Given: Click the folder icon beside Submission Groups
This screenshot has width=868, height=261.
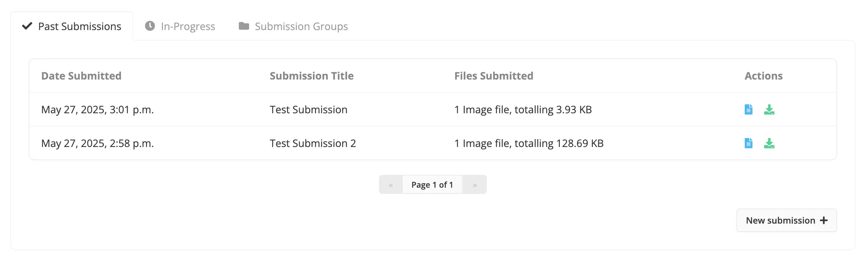Looking at the screenshot, I should click(244, 26).
